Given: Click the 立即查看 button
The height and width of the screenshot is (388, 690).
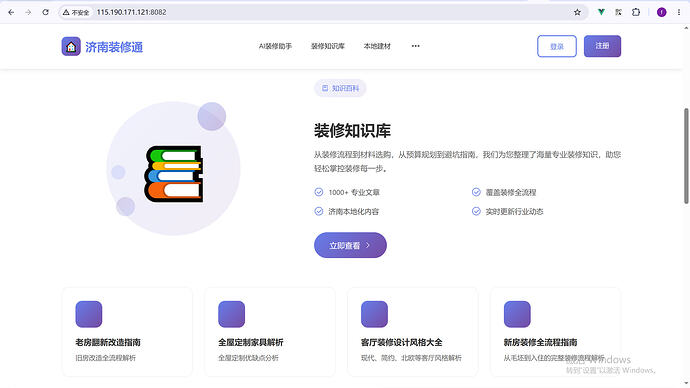Looking at the screenshot, I should (350, 245).
